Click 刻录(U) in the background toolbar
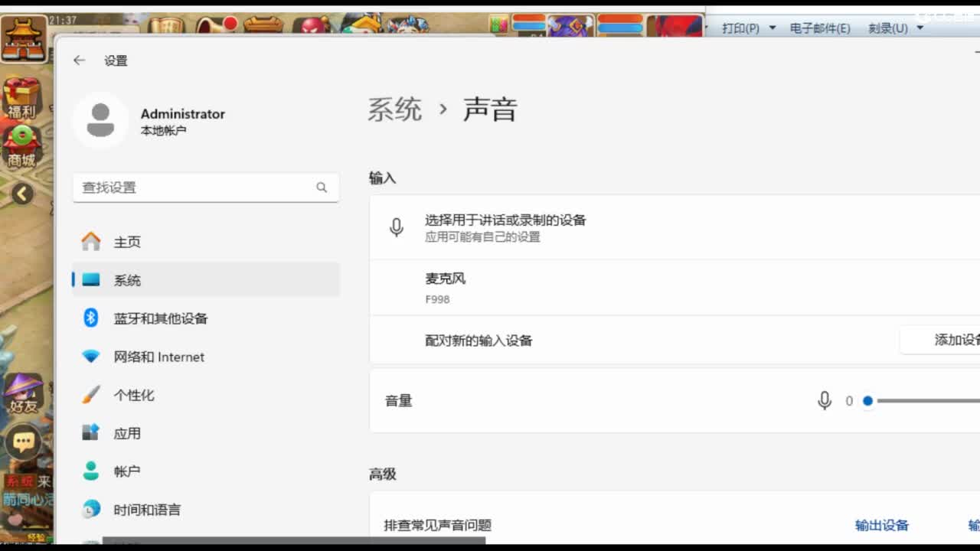 click(x=888, y=28)
